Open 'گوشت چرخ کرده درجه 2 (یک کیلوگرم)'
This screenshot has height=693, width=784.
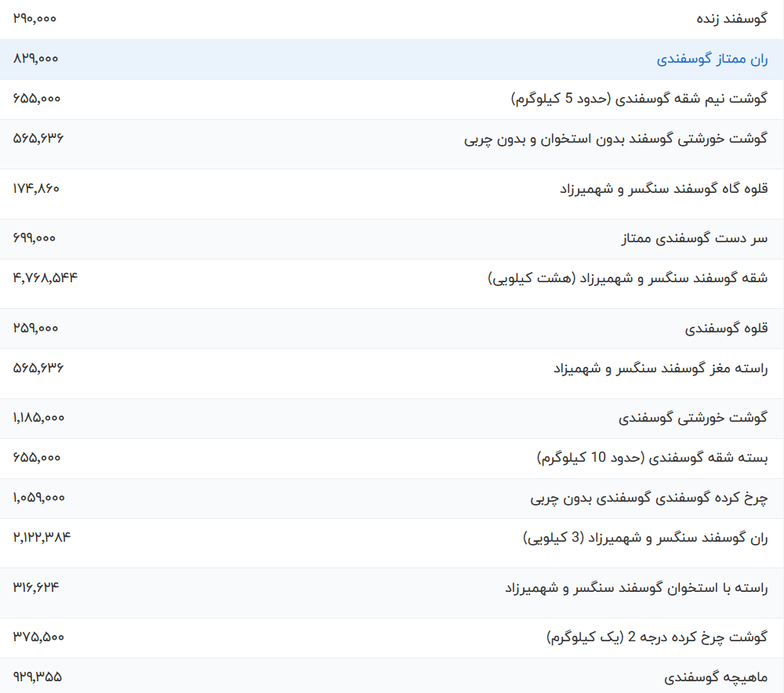coord(656,637)
